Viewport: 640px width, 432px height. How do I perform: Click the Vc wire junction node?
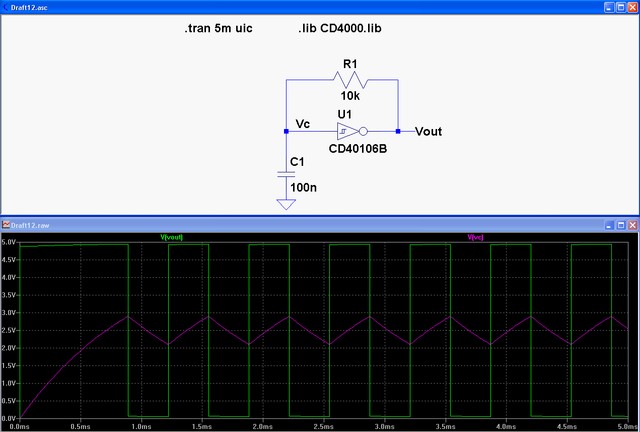[x=286, y=131]
